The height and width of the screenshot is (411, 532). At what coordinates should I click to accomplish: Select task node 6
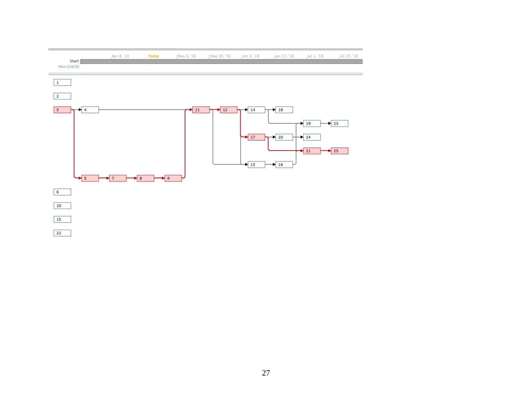(62, 192)
